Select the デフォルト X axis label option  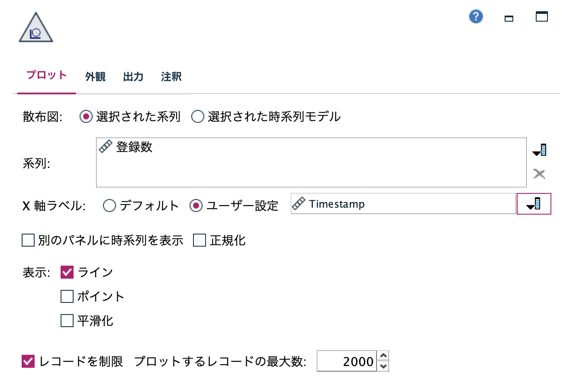[x=109, y=206]
